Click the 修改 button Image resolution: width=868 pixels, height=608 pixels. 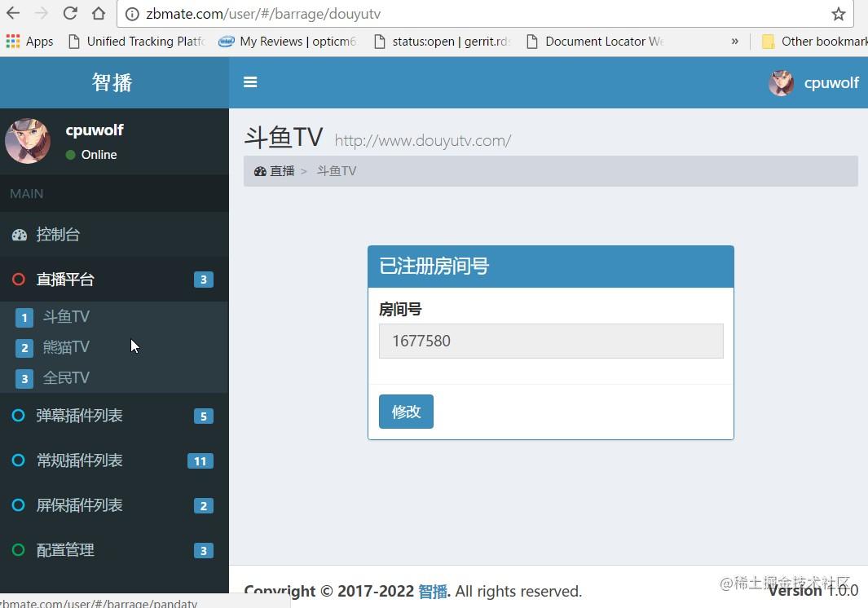(x=407, y=412)
